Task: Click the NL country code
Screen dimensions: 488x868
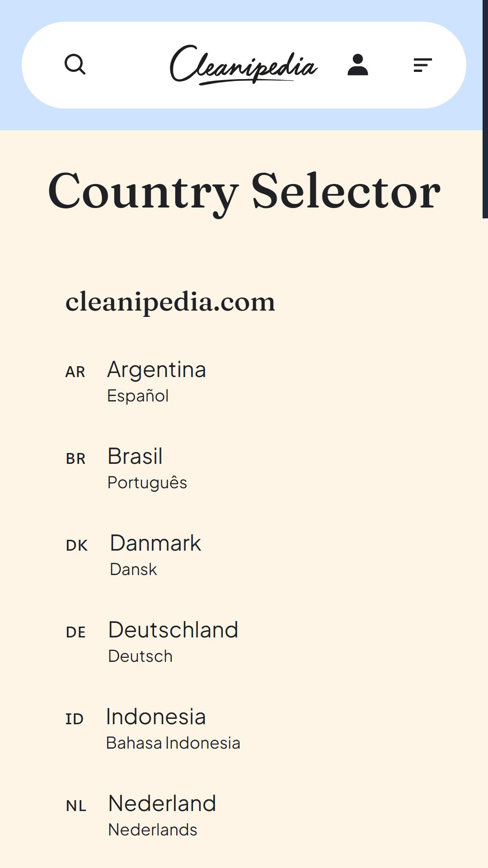Action: pos(76,806)
